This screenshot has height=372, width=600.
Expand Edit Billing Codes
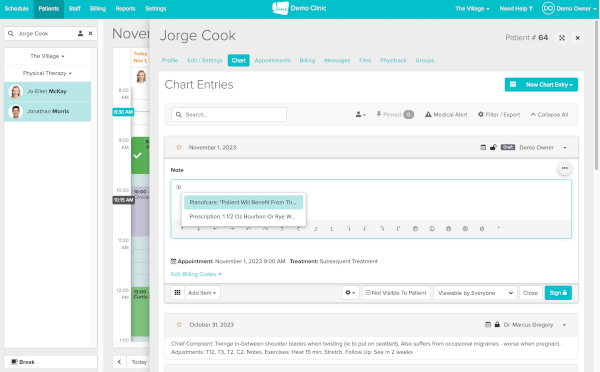pyautogui.click(x=196, y=274)
